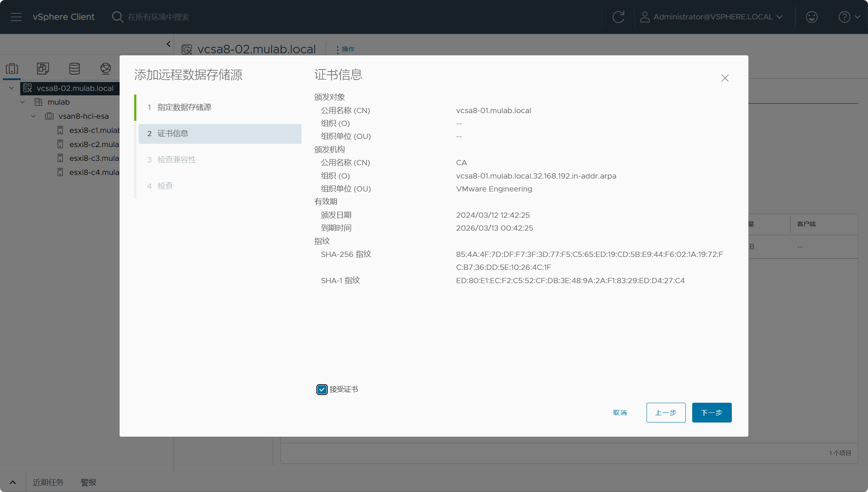Screen dimensions: 868x492
Task: Click the esxi8-c1 host icon
Action: point(60,130)
